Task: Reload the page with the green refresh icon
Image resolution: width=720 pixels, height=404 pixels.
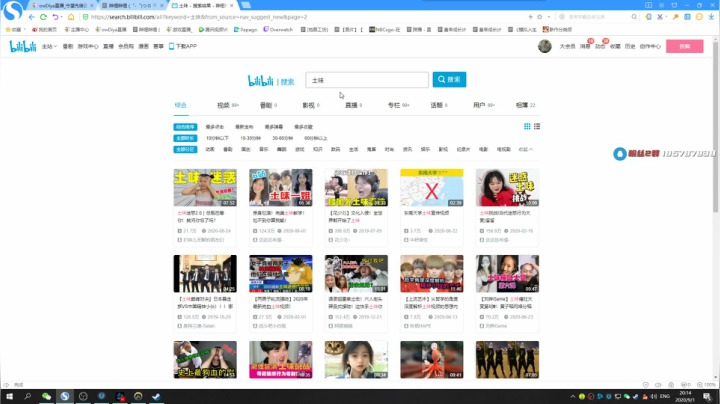Action: coord(43,17)
